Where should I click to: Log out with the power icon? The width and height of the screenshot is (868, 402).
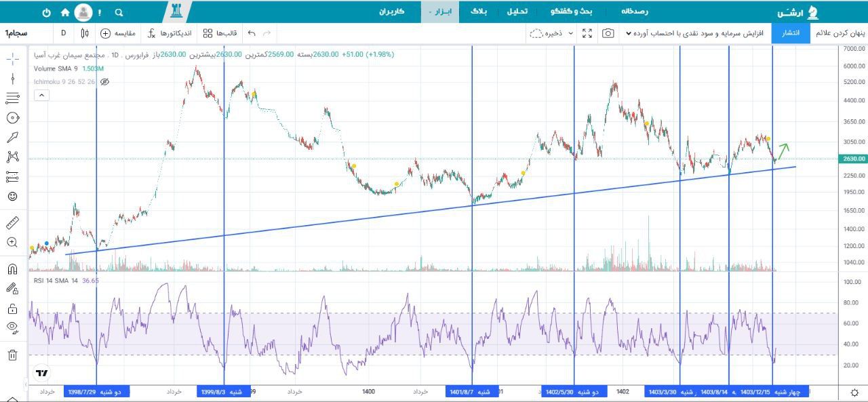tap(46, 12)
